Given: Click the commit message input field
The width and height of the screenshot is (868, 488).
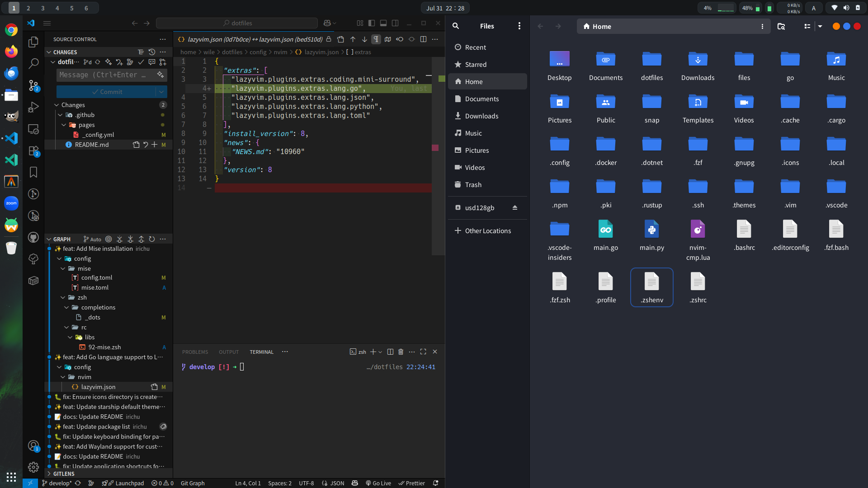Looking at the screenshot, I should 106,75.
